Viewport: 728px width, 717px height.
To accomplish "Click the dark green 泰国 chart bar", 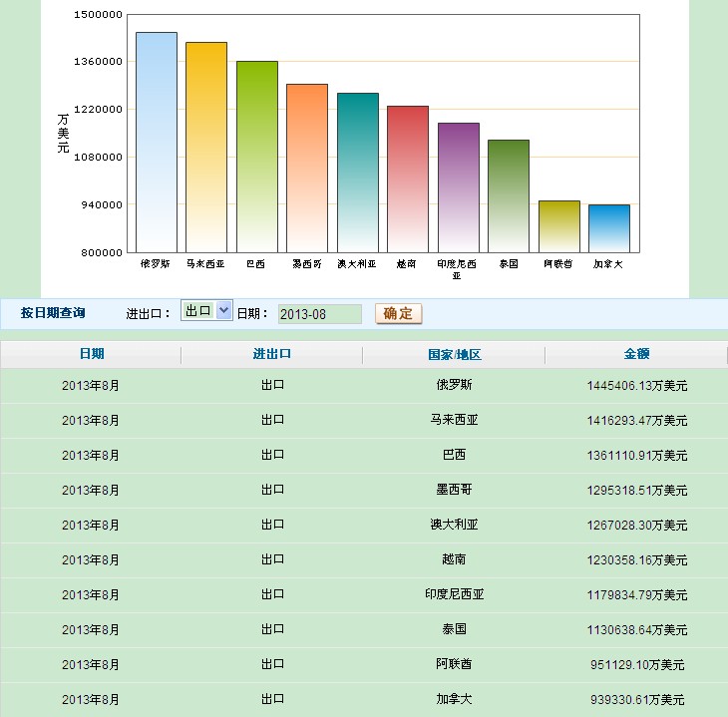I will coord(508,195).
